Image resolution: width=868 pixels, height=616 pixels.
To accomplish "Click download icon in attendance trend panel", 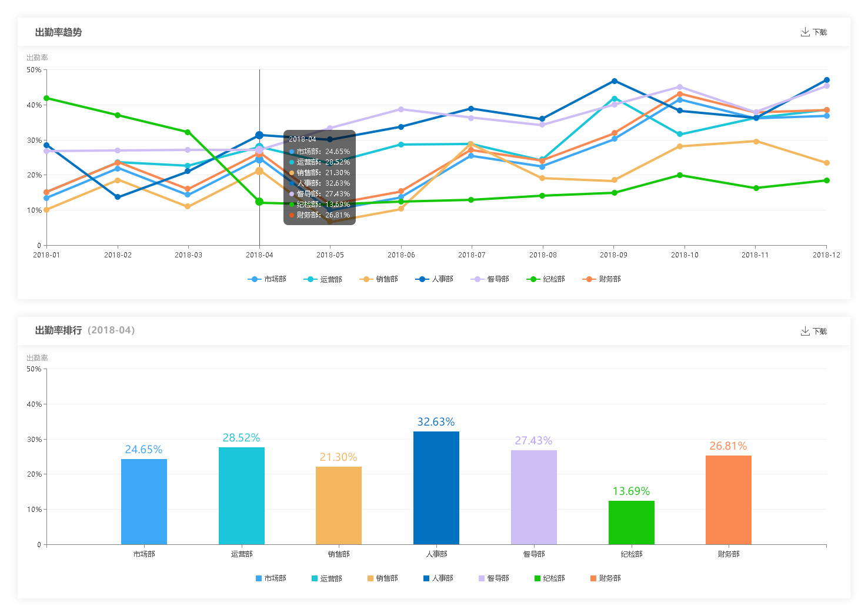I will pos(804,32).
